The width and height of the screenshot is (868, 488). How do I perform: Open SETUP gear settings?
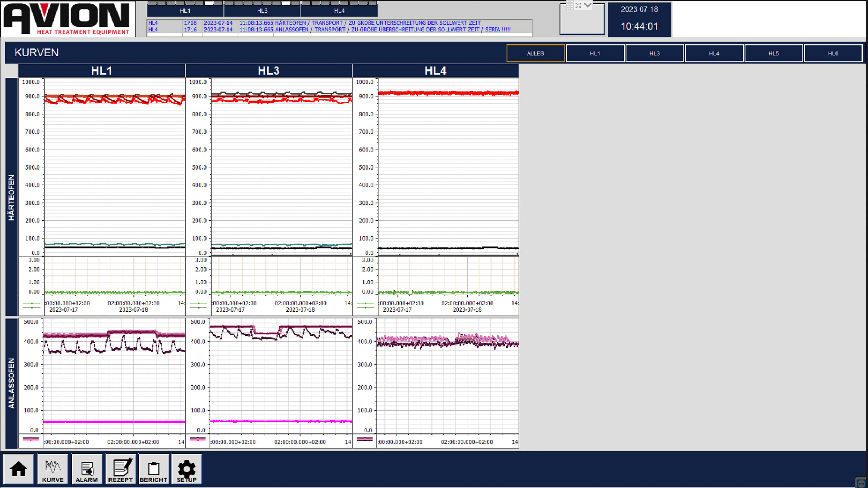tap(187, 469)
